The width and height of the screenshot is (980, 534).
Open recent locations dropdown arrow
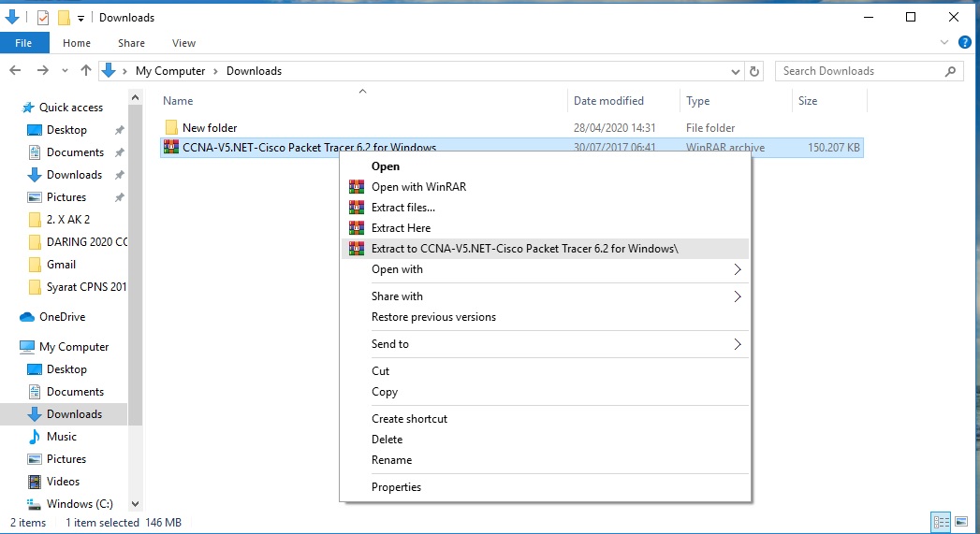coord(65,71)
